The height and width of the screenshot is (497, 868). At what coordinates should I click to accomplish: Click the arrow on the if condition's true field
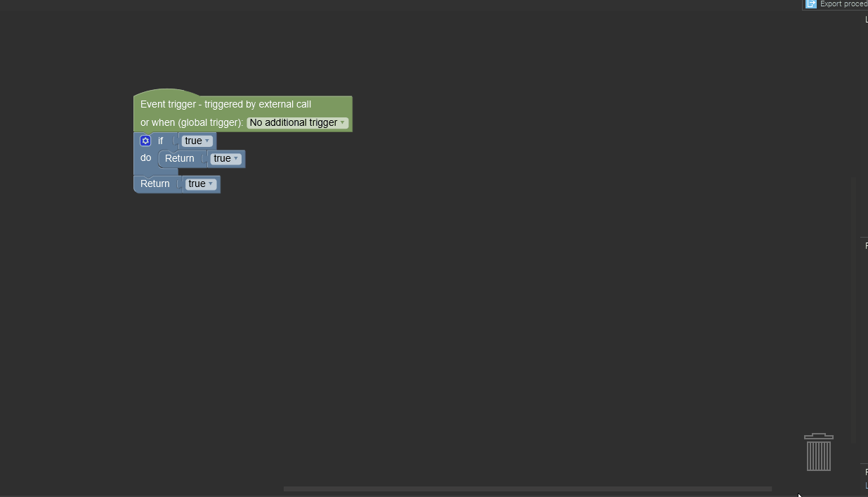point(207,141)
